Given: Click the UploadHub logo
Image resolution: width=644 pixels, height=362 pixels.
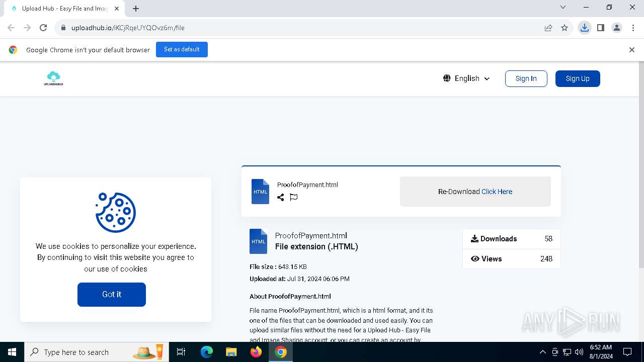Looking at the screenshot, I should 53,78.
